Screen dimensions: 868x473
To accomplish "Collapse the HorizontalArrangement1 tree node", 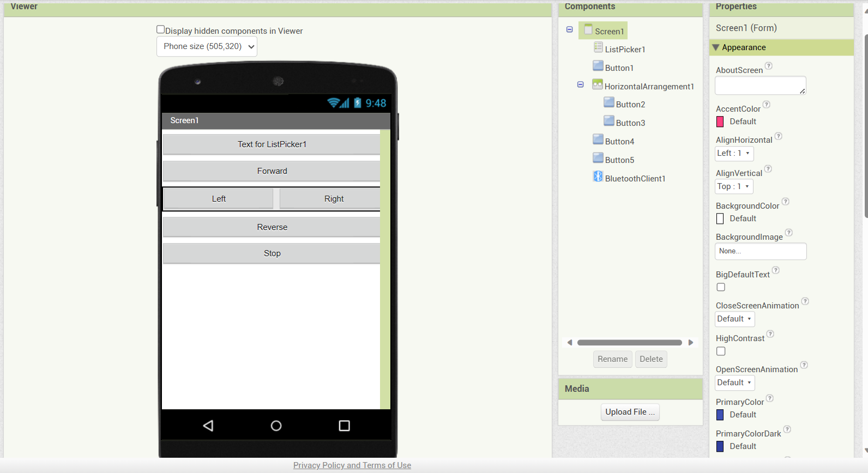I will [x=581, y=84].
